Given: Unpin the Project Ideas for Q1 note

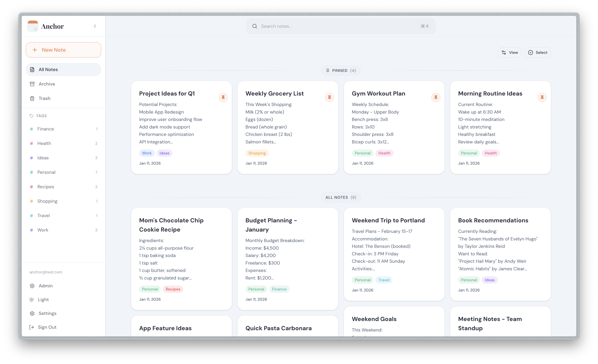Looking at the screenshot, I should coord(223,97).
